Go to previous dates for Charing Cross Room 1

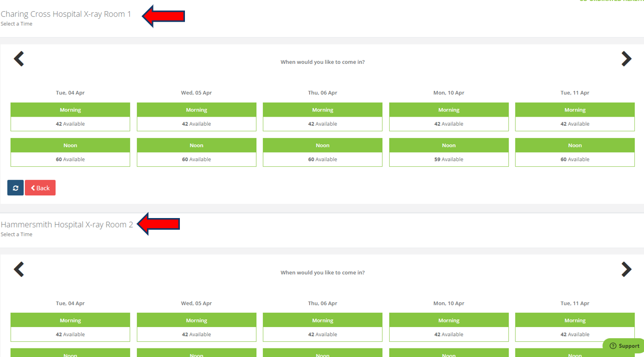(x=19, y=59)
